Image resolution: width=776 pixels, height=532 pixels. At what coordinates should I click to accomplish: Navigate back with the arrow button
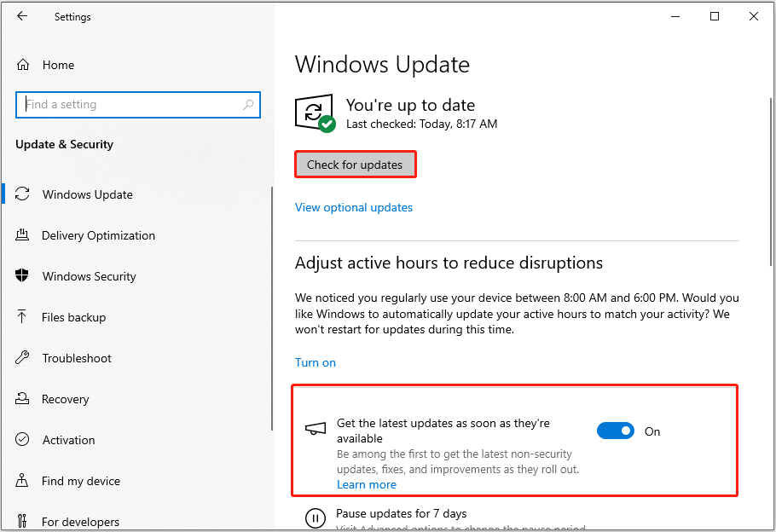pos(21,15)
